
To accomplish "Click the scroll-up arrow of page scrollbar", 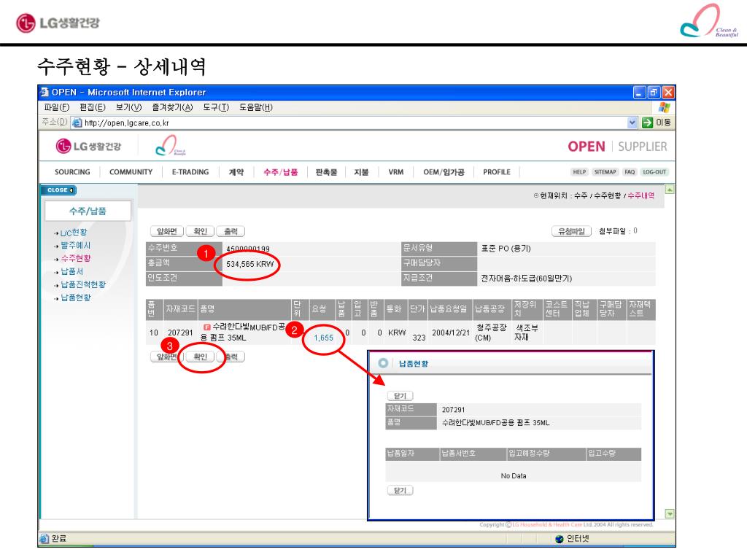I will (x=670, y=190).
